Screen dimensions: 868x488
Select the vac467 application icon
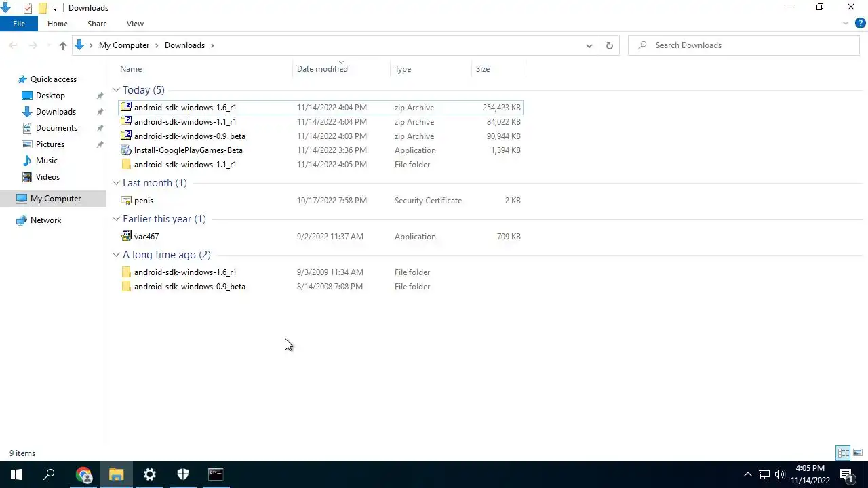tap(125, 236)
